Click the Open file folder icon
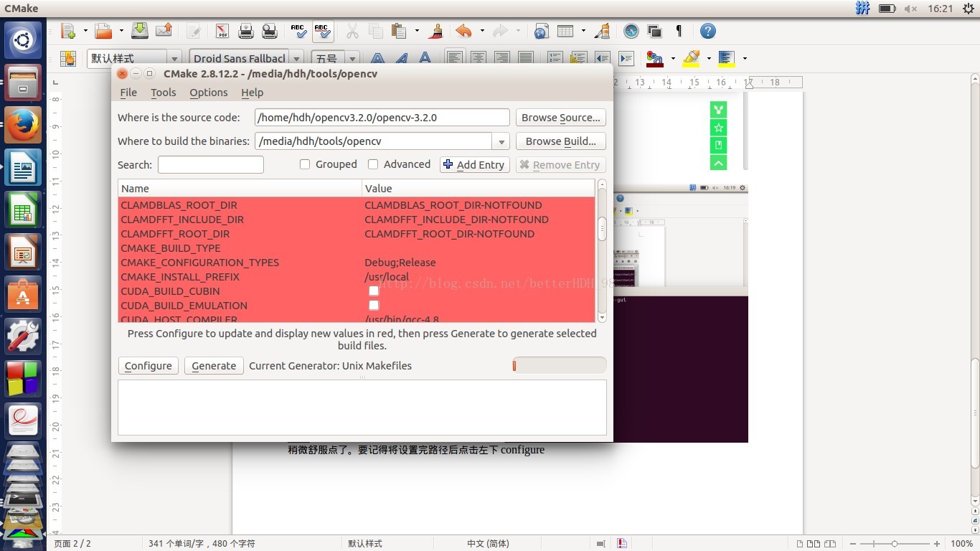The image size is (980, 551). click(x=104, y=31)
